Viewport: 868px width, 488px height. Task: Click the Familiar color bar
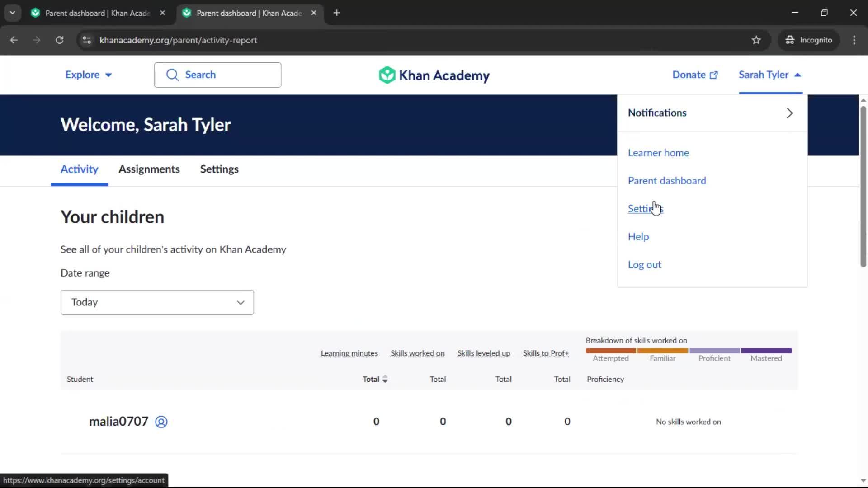pos(663,351)
